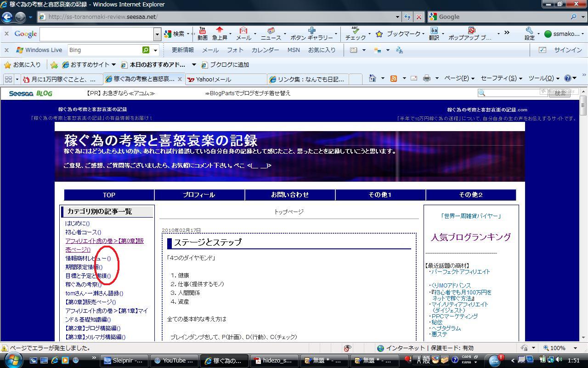The image size is (588, 368).
Task: Switch to Yahoo!メール tab
Action: (x=226, y=79)
